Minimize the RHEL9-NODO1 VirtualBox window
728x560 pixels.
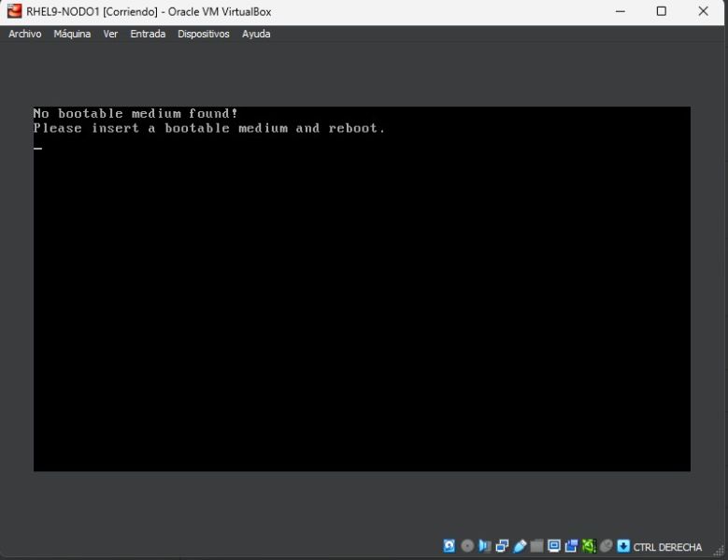click(x=621, y=11)
